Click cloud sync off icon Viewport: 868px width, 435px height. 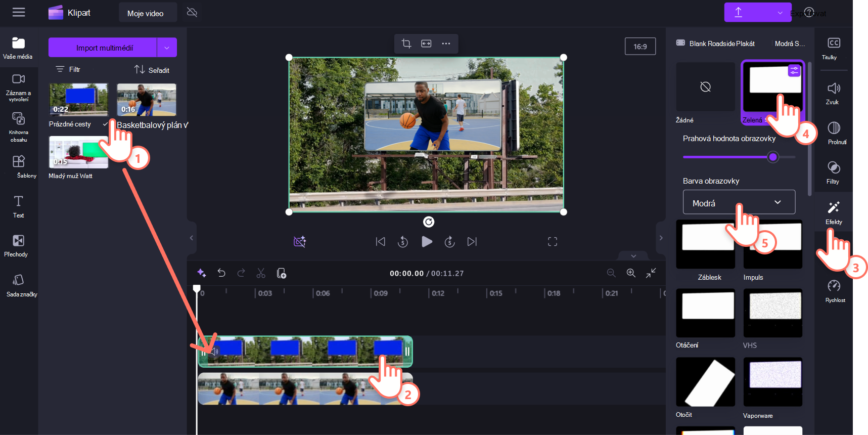(192, 12)
